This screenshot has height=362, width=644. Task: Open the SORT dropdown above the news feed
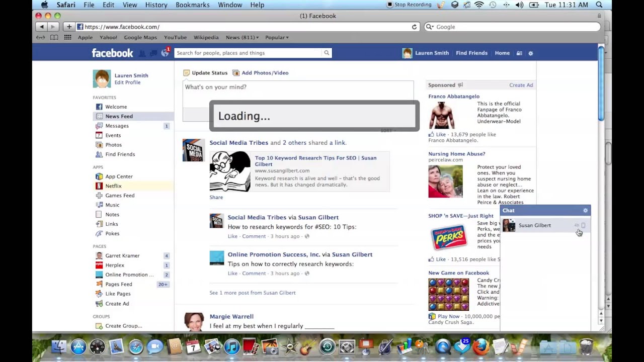386,130
